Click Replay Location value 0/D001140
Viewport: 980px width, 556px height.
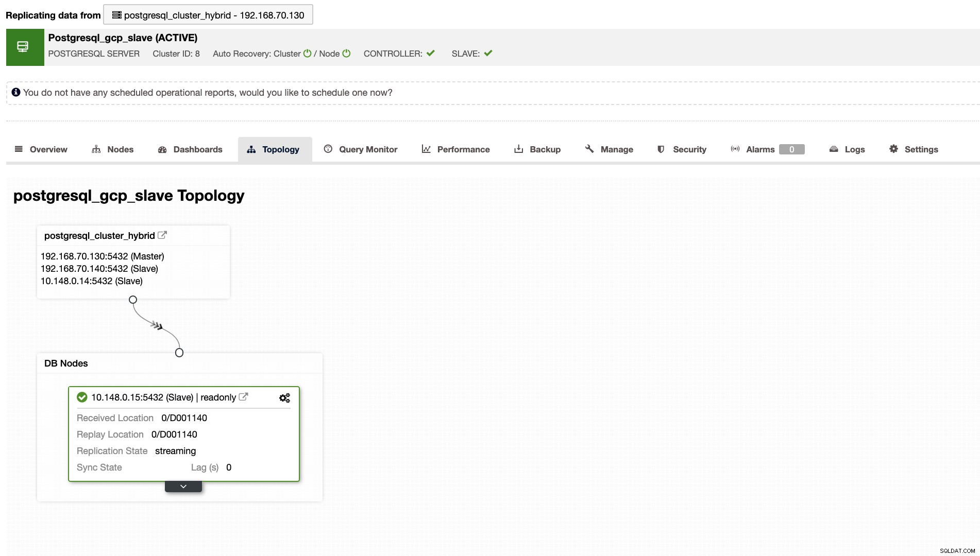(174, 435)
